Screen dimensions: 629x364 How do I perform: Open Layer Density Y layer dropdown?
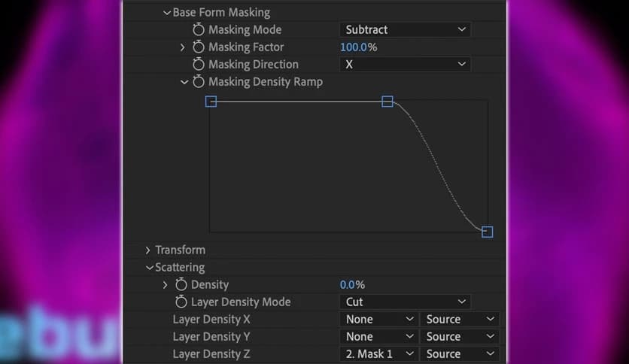point(378,337)
